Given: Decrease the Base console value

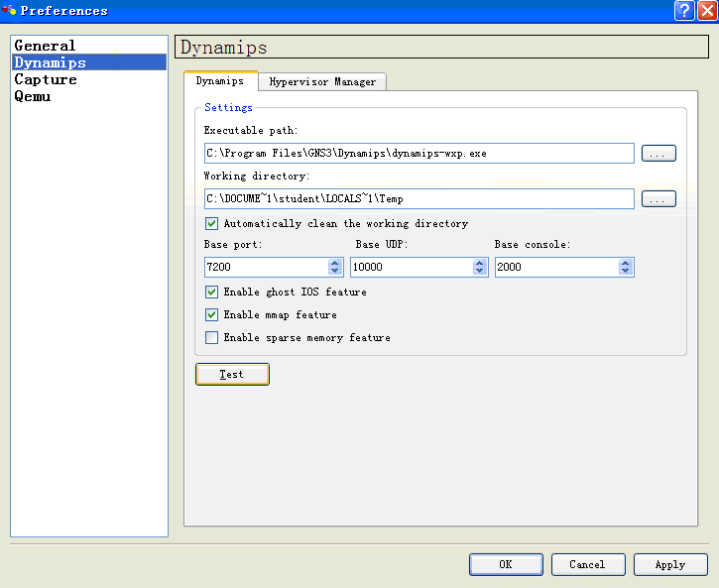Looking at the screenshot, I should pos(626,271).
